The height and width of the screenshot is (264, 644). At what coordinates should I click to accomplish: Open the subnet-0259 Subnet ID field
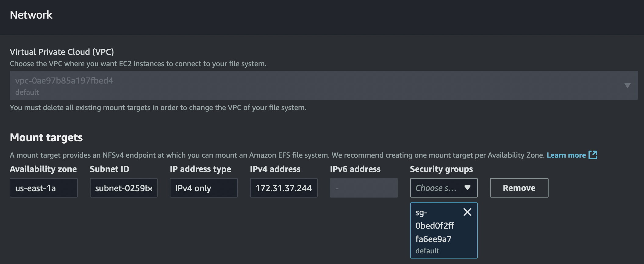tap(123, 188)
